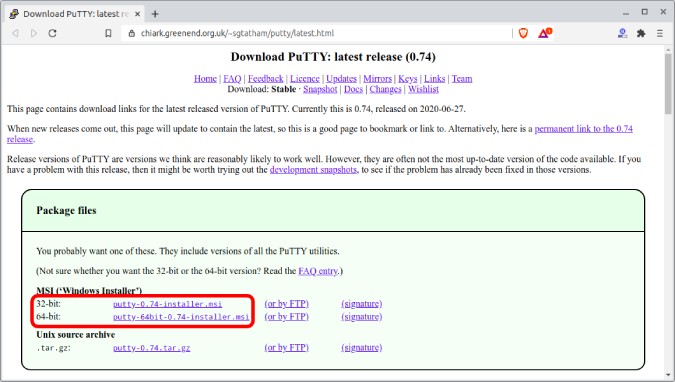Open the Feedback link

click(266, 79)
